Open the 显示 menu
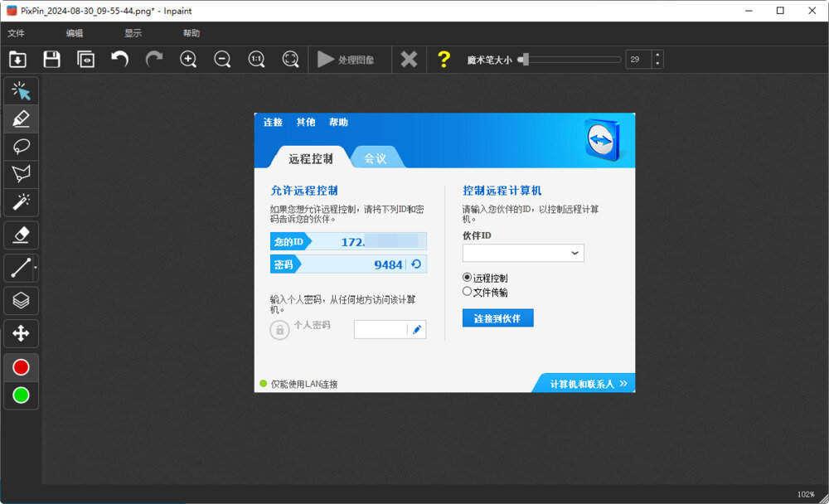 (133, 34)
